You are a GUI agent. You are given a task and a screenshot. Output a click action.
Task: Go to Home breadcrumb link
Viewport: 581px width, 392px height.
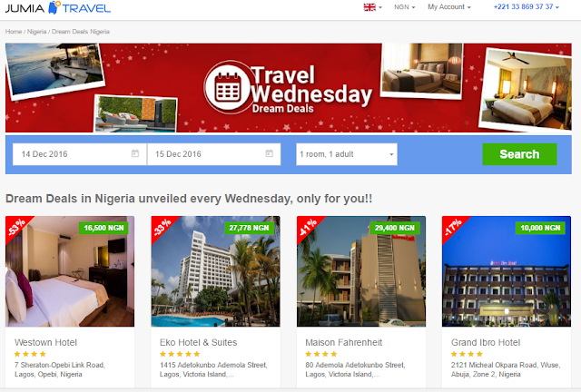pyautogui.click(x=14, y=32)
